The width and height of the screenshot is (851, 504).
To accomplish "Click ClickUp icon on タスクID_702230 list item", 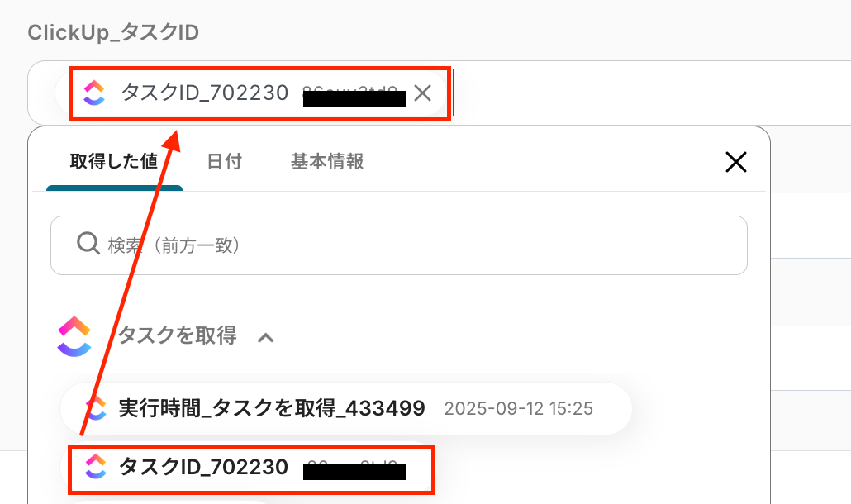I will tap(96, 467).
